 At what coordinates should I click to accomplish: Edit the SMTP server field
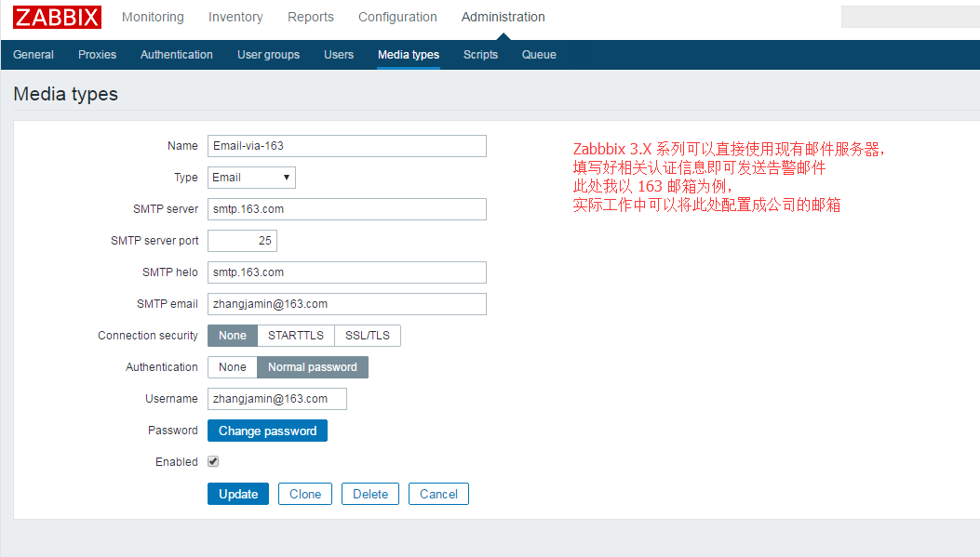pos(347,209)
